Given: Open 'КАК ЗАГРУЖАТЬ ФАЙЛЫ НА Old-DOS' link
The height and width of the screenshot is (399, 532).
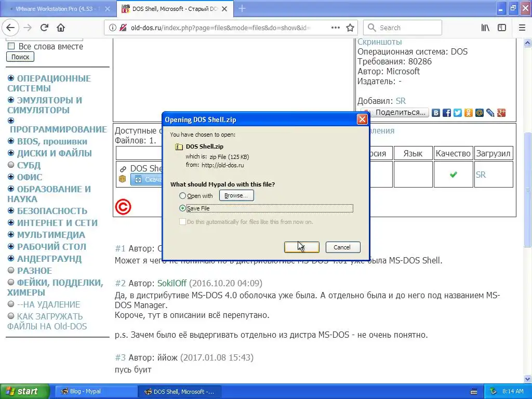Looking at the screenshot, I should pyautogui.click(x=47, y=321).
